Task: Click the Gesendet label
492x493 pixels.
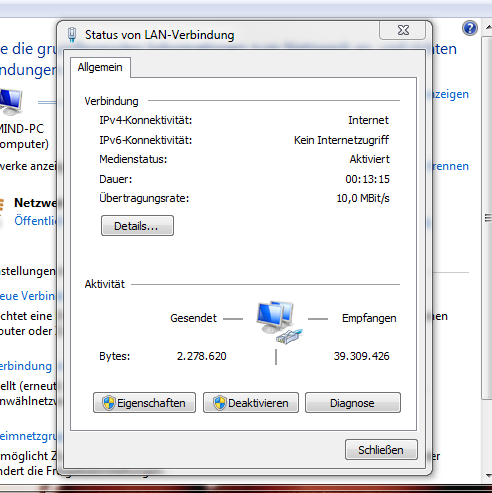Action: 194,318
